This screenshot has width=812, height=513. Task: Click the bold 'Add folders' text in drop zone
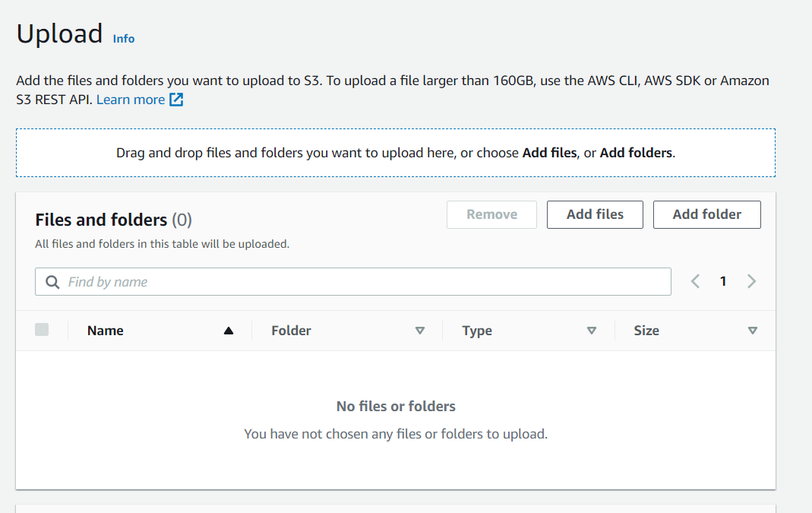click(x=636, y=153)
